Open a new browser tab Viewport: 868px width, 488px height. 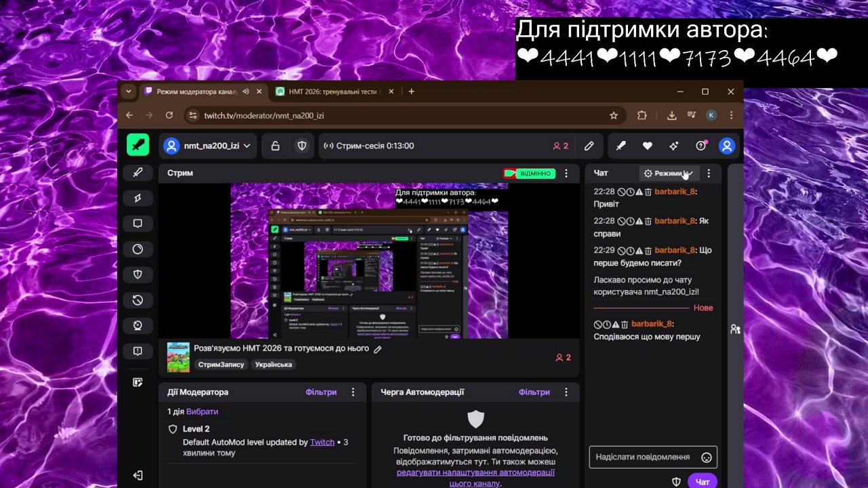point(411,91)
